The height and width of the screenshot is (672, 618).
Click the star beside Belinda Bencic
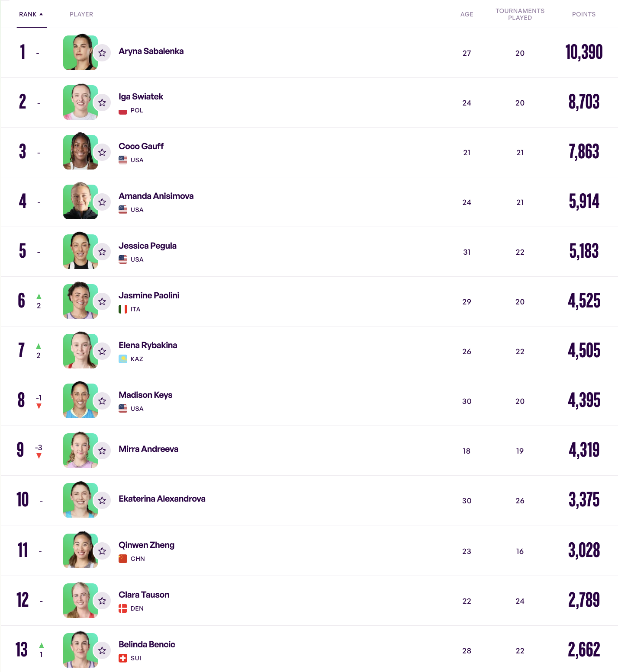[102, 651]
